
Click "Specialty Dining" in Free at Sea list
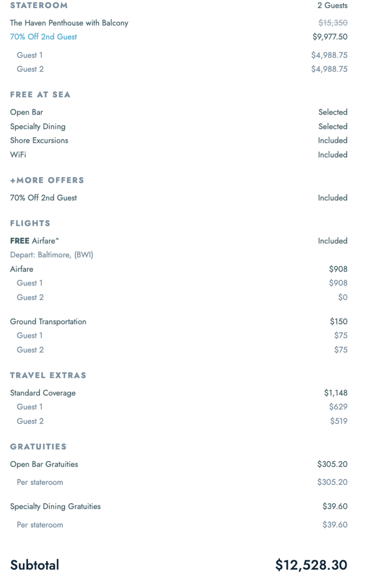pyautogui.click(x=37, y=126)
